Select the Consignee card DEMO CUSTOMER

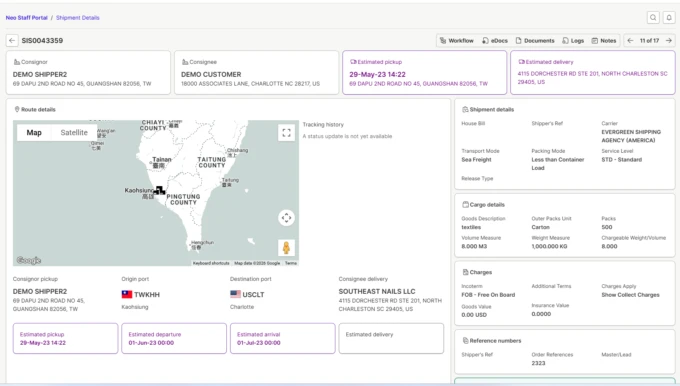pos(256,72)
